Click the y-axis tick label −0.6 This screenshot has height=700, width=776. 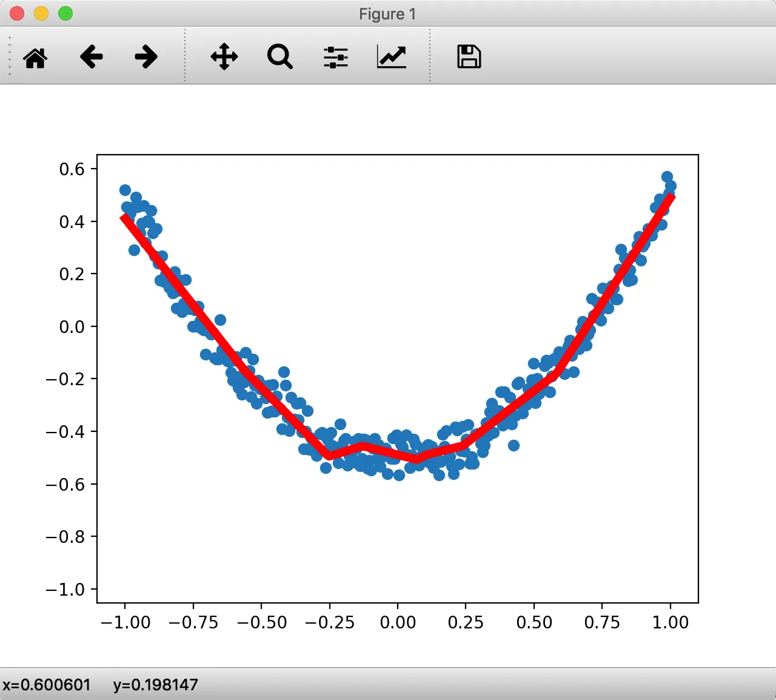65,484
